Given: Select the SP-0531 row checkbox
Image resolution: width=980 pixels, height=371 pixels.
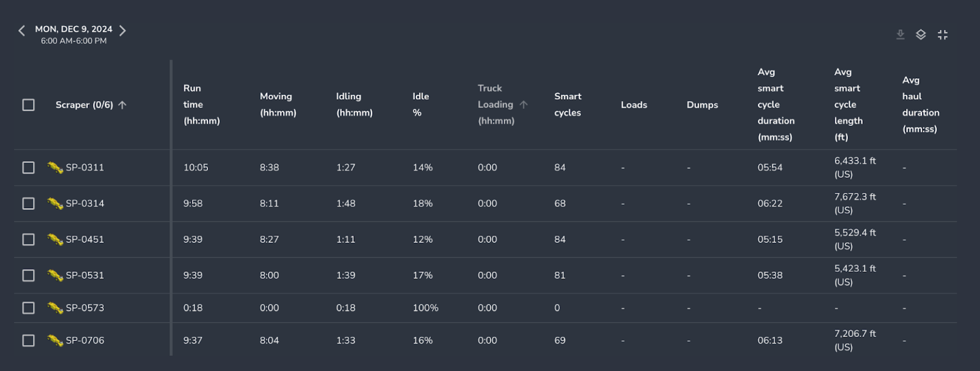Looking at the screenshot, I should pos(28,276).
